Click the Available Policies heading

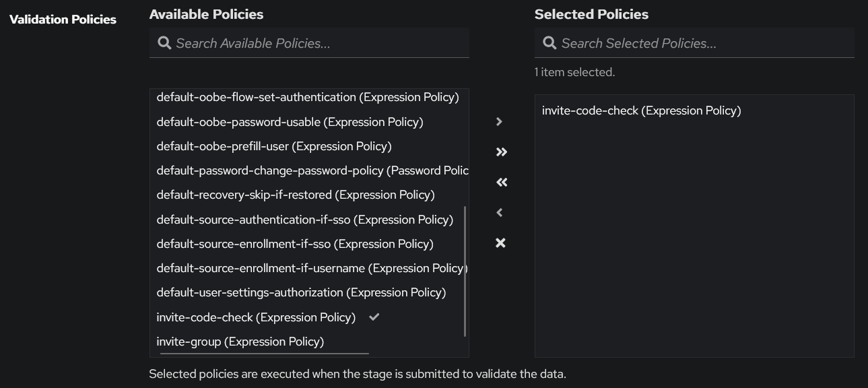click(207, 14)
